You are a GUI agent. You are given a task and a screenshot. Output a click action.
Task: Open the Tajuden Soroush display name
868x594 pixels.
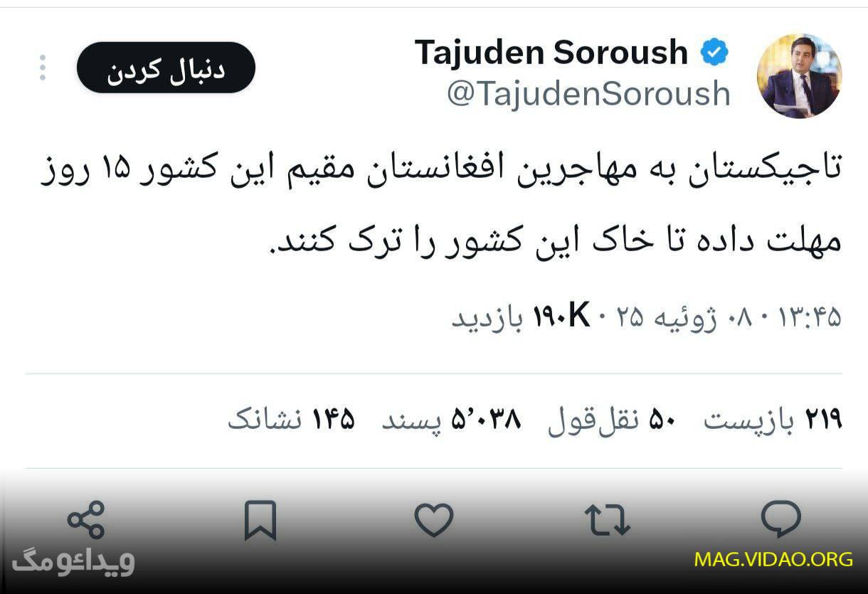[551, 53]
